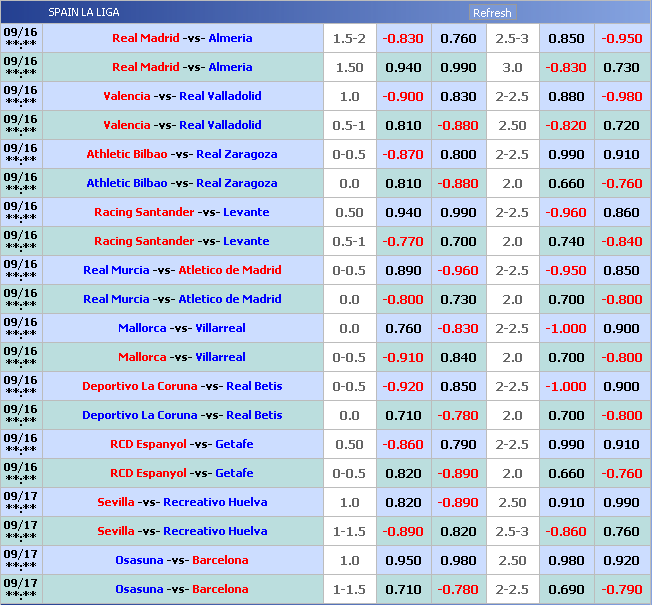
Task: Click -0.910 odds for Mallorca 0-0.5 handicap
Action: pyautogui.click(x=403, y=357)
